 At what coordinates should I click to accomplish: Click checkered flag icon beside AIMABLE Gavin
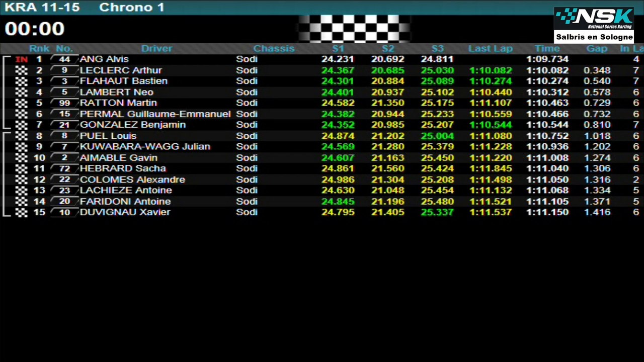pos(21,158)
